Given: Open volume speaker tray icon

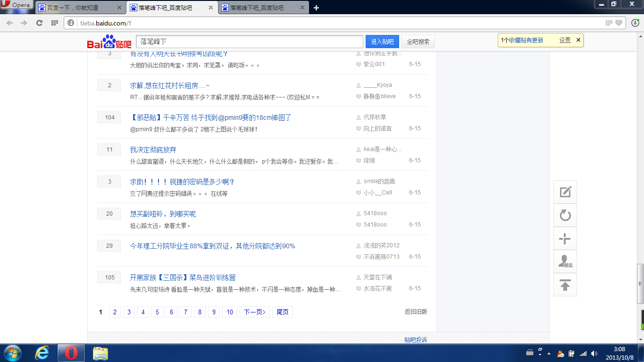Looking at the screenshot, I should 594,354.
